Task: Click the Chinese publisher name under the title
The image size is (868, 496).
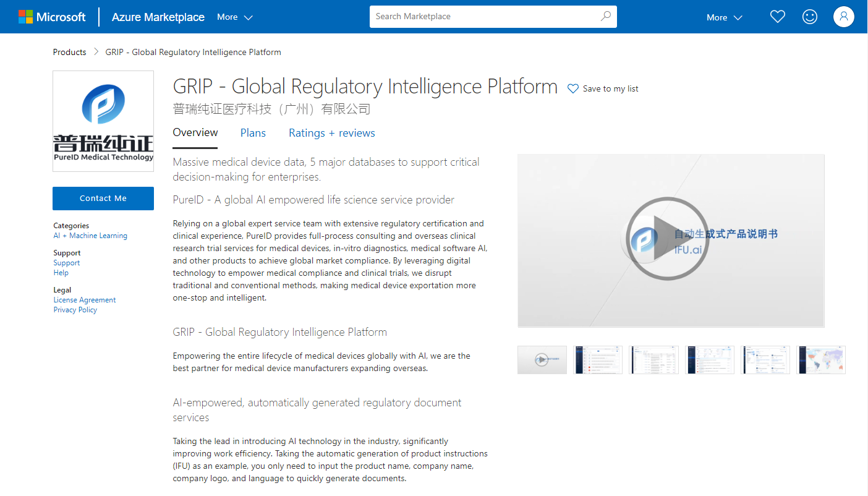Action: (271, 109)
